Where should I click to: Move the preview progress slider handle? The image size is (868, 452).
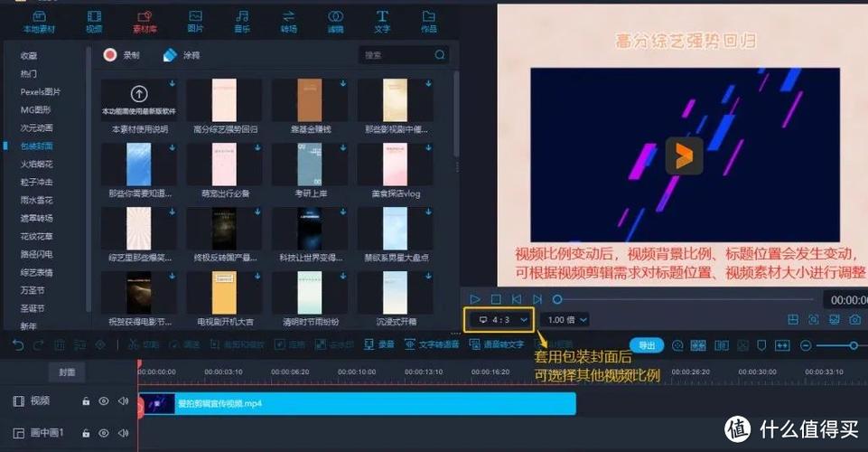(x=557, y=299)
